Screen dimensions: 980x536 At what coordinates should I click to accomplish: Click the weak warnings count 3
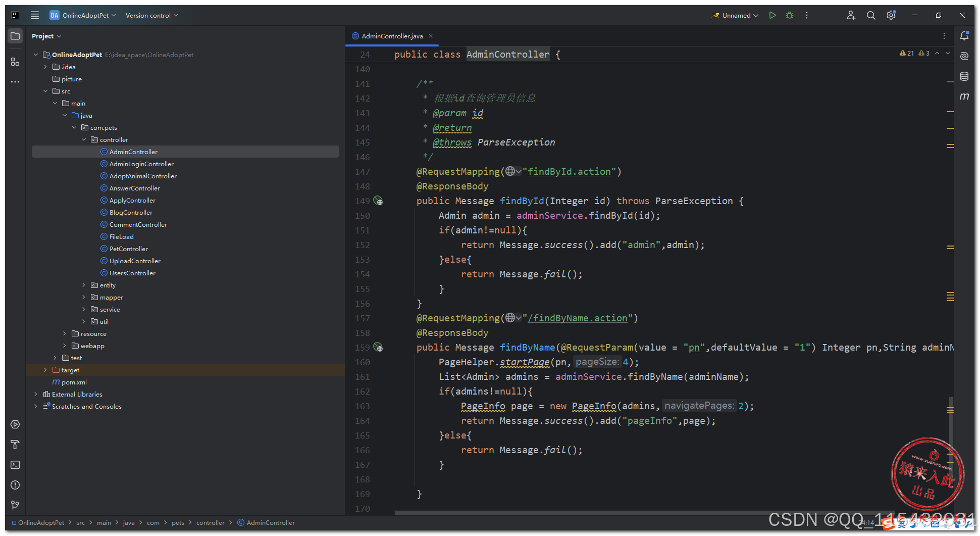click(924, 53)
